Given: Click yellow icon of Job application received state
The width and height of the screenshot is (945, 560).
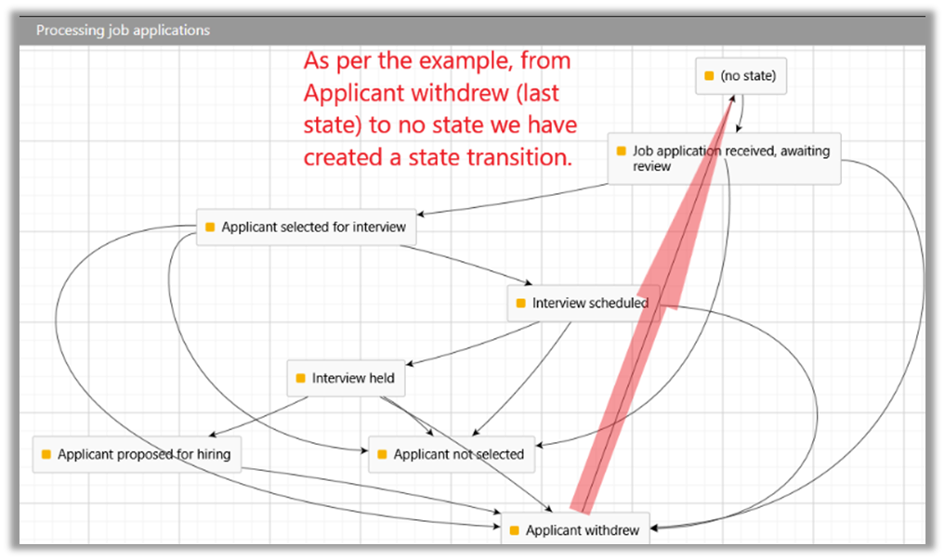Looking at the screenshot, I should tap(622, 150).
